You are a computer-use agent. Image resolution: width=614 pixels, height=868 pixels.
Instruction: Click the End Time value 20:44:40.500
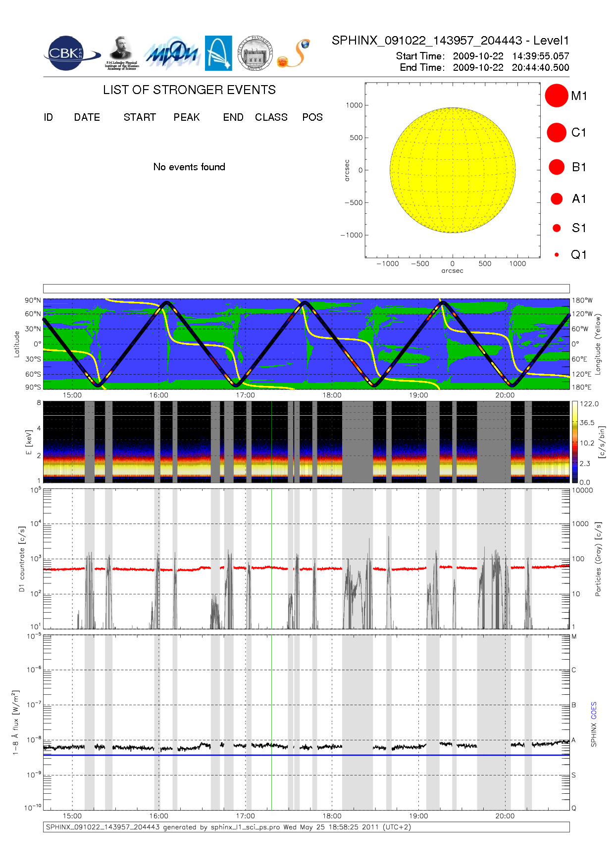(x=540, y=67)
